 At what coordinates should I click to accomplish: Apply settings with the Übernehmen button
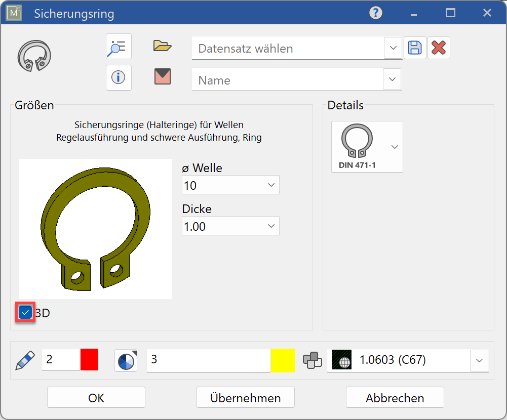tap(245, 397)
